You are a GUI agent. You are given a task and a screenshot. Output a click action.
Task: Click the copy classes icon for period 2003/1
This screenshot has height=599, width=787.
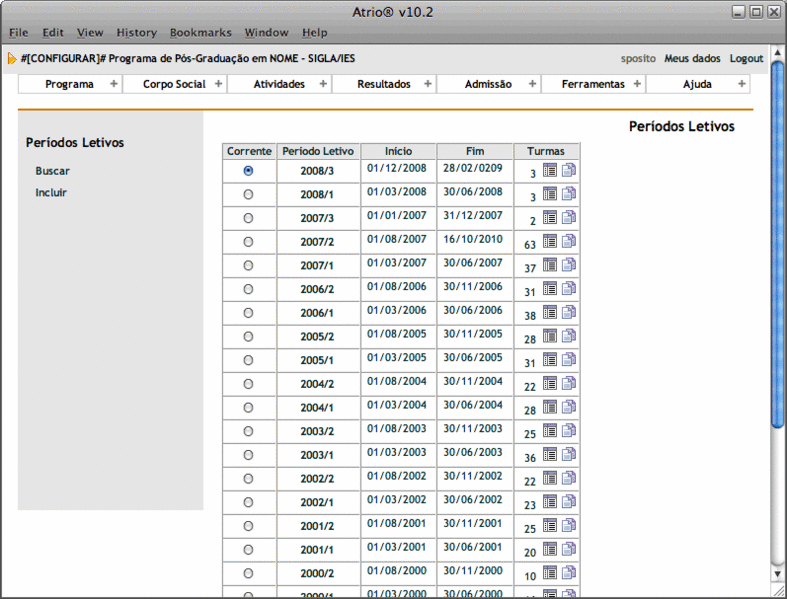tap(569, 454)
